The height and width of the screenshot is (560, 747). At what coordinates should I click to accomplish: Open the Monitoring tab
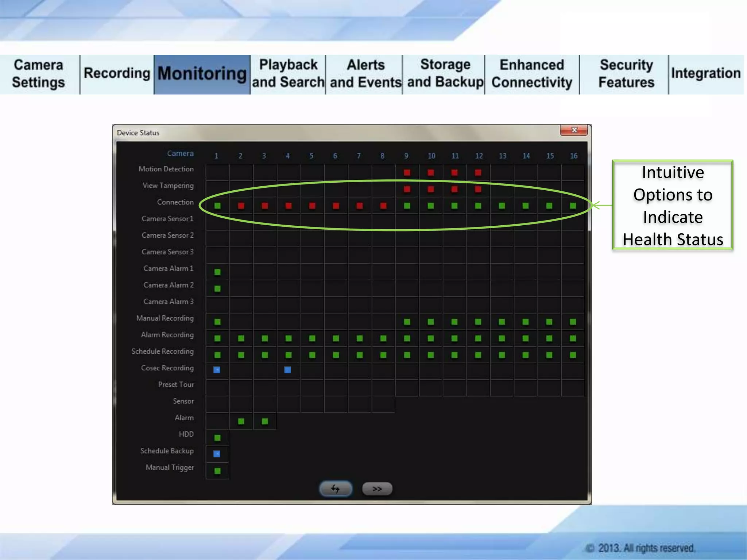click(x=202, y=74)
